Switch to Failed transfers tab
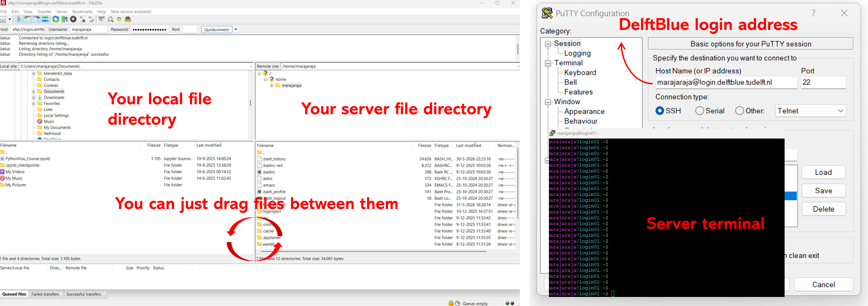The height and width of the screenshot is (306, 868). point(45,294)
